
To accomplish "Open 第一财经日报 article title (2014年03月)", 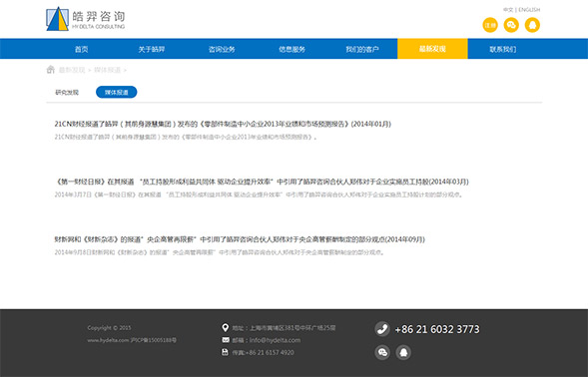I will coord(262,182).
